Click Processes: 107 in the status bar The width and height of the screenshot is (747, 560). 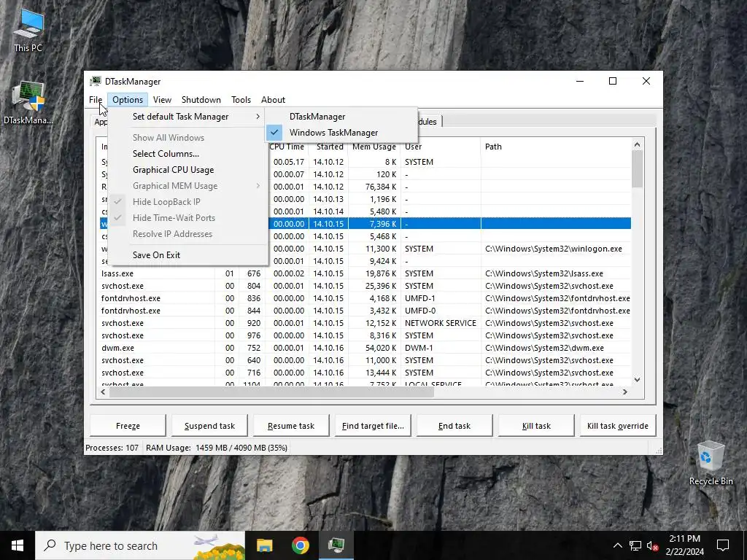click(x=112, y=448)
